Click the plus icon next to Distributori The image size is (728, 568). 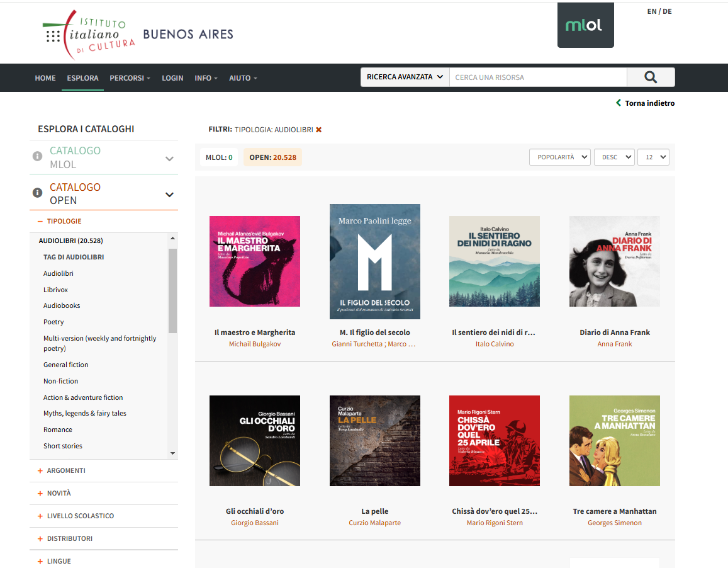click(x=40, y=538)
